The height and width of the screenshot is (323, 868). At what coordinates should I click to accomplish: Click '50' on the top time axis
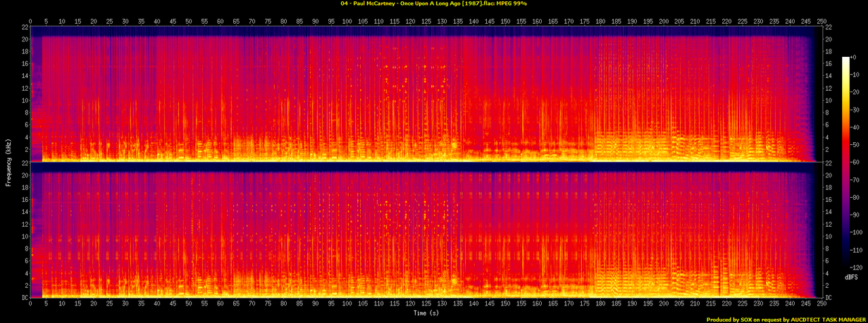pos(189,20)
